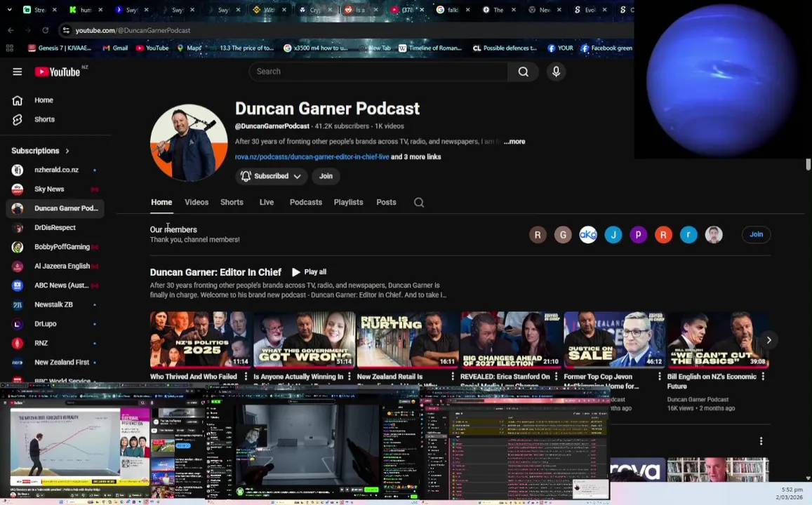The width and height of the screenshot is (812, 505).
Task: Switch to the Playlists tab
Action: 348,202
